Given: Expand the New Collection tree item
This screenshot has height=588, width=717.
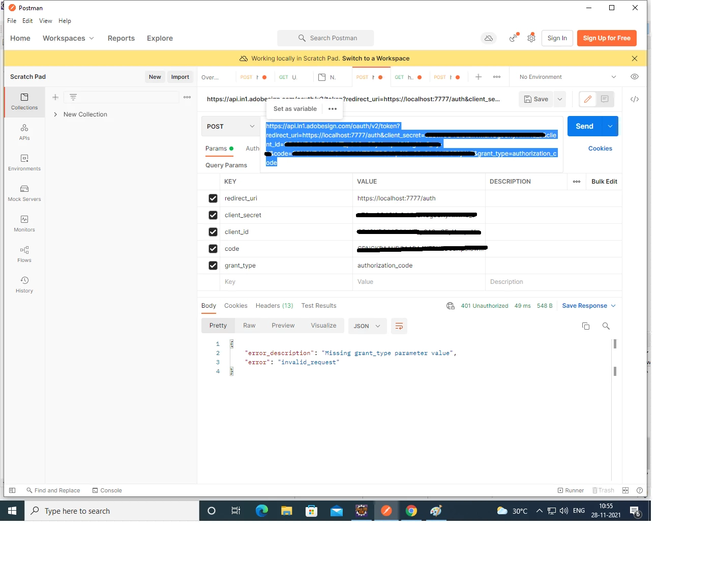Looking at the screenshot, I should [x=55, y=114].
